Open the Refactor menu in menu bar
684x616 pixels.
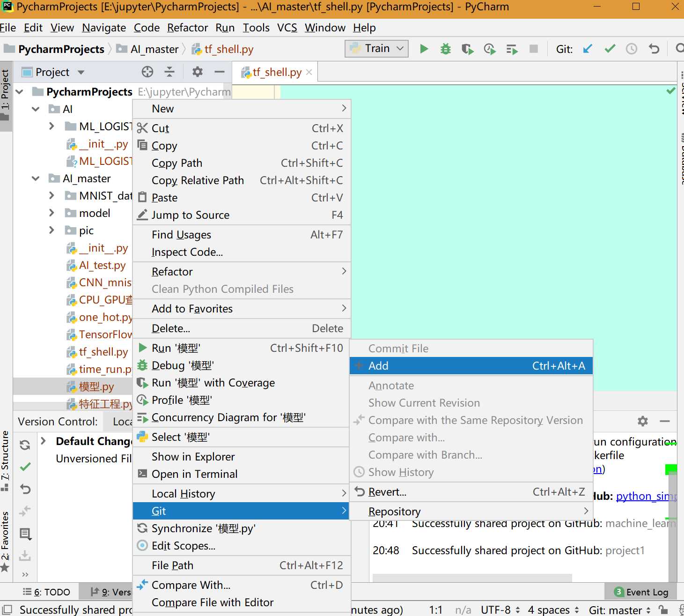click(x=188, y=28)
